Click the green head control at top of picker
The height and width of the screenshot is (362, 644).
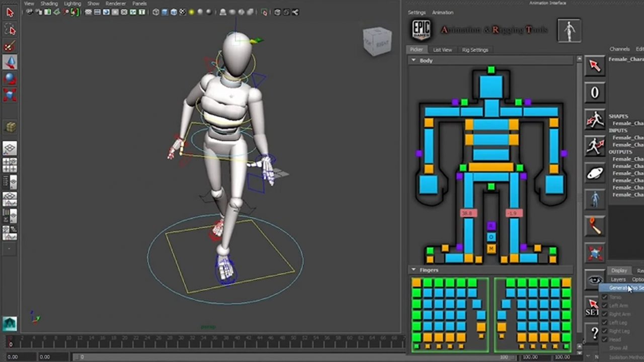point(491,70)
